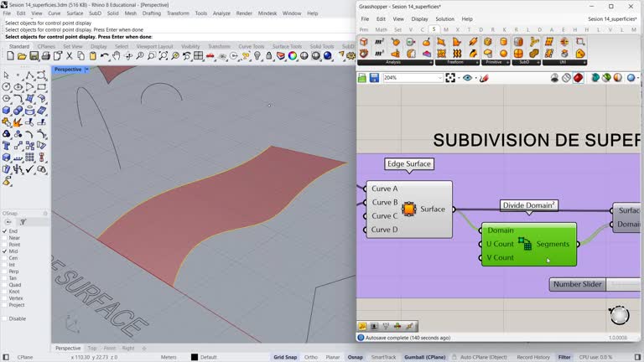
Task: Toggle the Near osnap checkbox
Action: coord(4,238)
